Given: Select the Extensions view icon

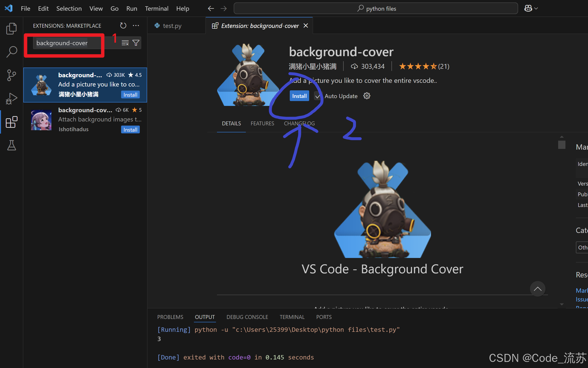Looking at the screenshot, I should (11, 122).
